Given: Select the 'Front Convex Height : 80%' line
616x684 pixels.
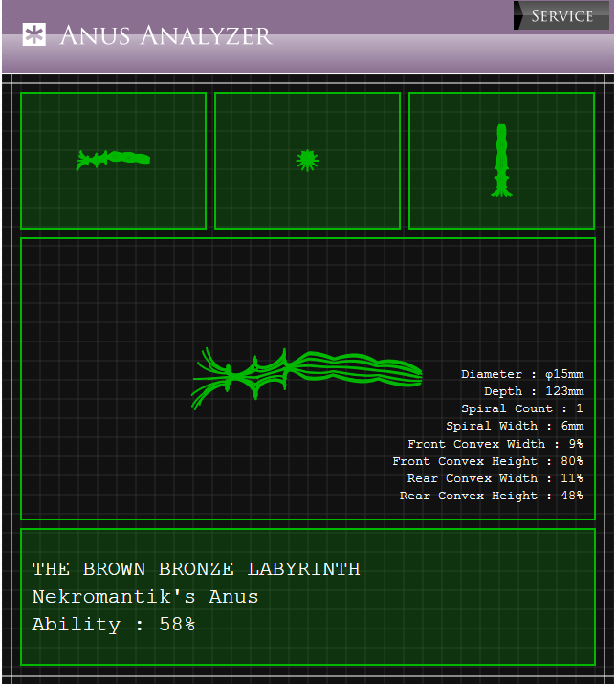Looking at the screenshot, I should pos(488,461).
